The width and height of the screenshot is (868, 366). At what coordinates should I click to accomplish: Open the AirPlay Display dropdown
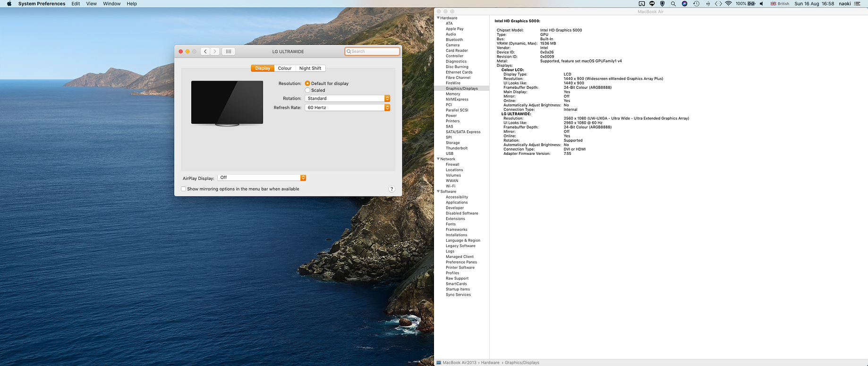[x=262, y=178]
